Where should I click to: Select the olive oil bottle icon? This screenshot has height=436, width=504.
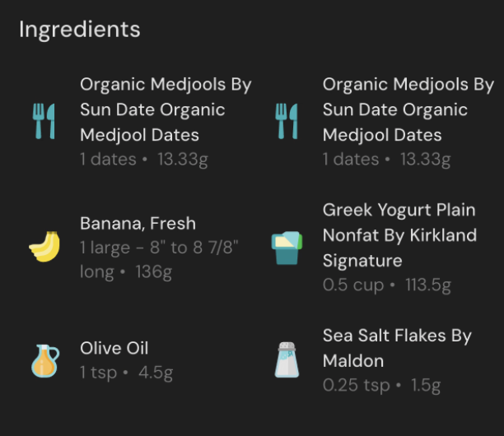44,360
